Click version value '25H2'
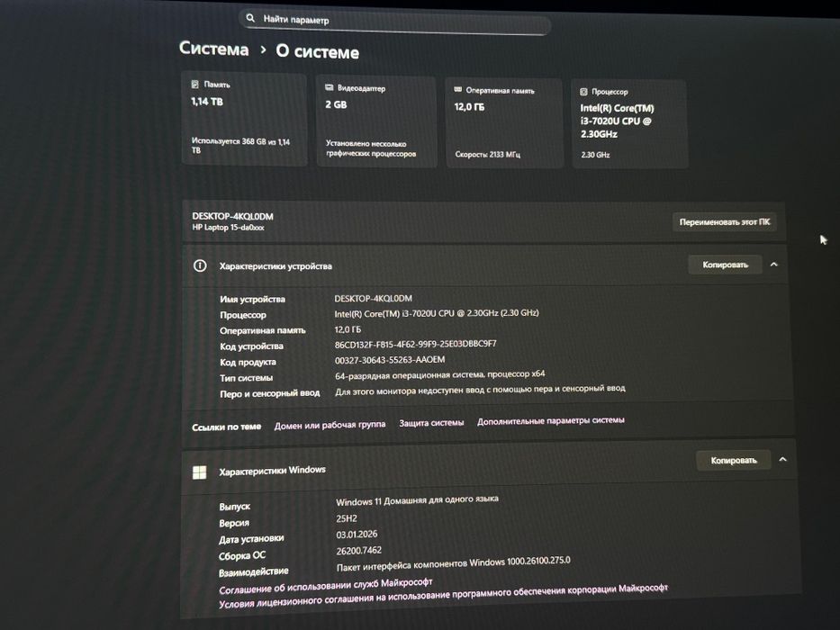 (346, 518)
